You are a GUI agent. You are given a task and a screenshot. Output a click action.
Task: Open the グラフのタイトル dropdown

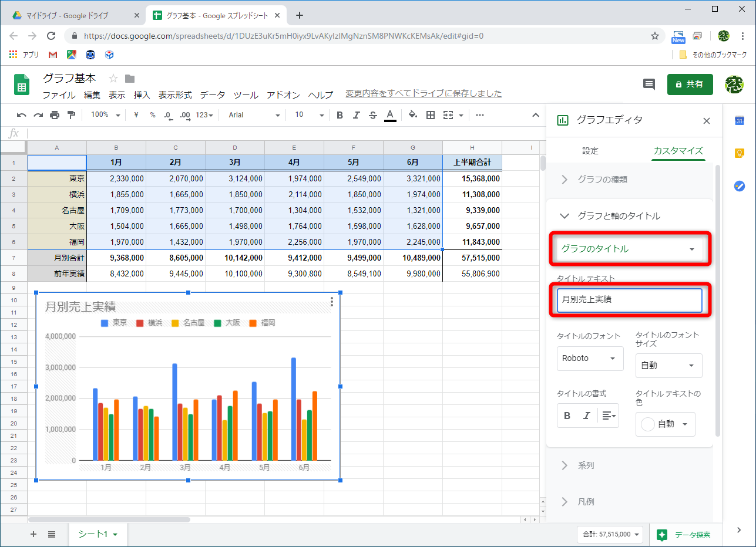(628, 249)
